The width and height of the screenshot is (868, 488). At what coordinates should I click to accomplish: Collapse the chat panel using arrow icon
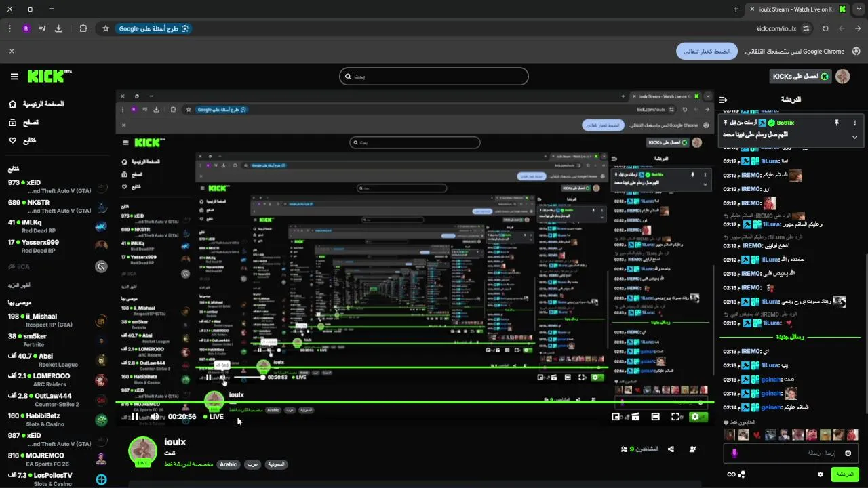coord(723,100)
